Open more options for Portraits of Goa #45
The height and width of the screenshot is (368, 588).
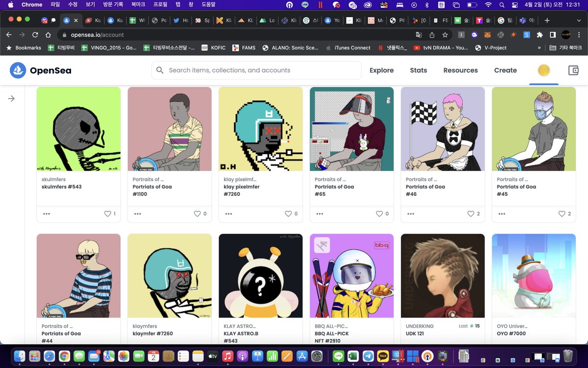502,214
